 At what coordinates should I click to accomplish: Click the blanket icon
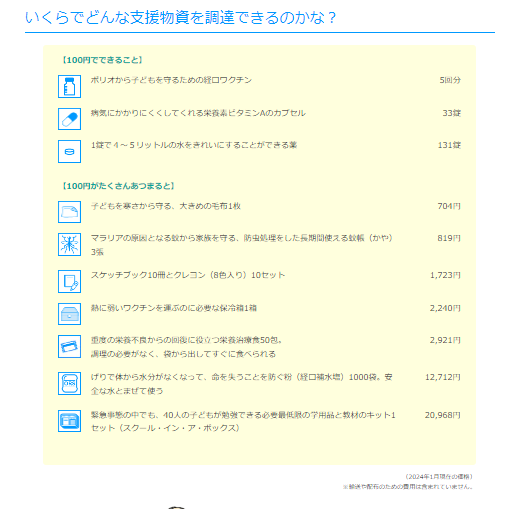[x=69, y=212]
